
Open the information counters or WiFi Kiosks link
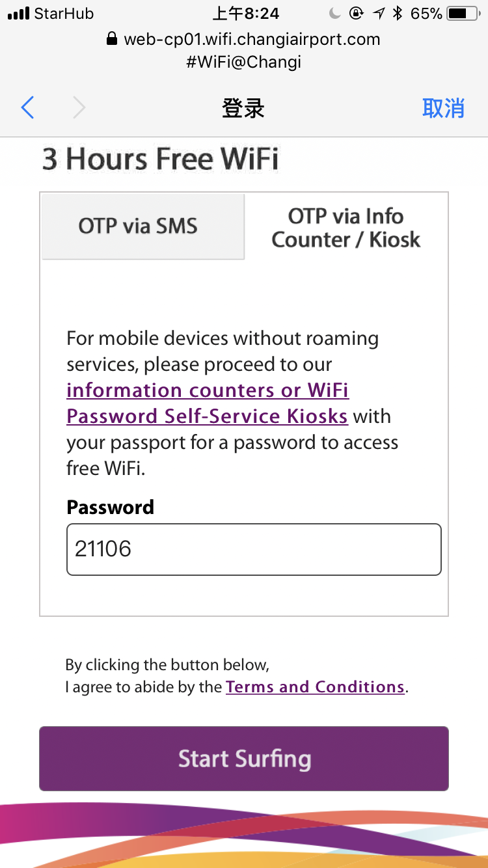208,403
